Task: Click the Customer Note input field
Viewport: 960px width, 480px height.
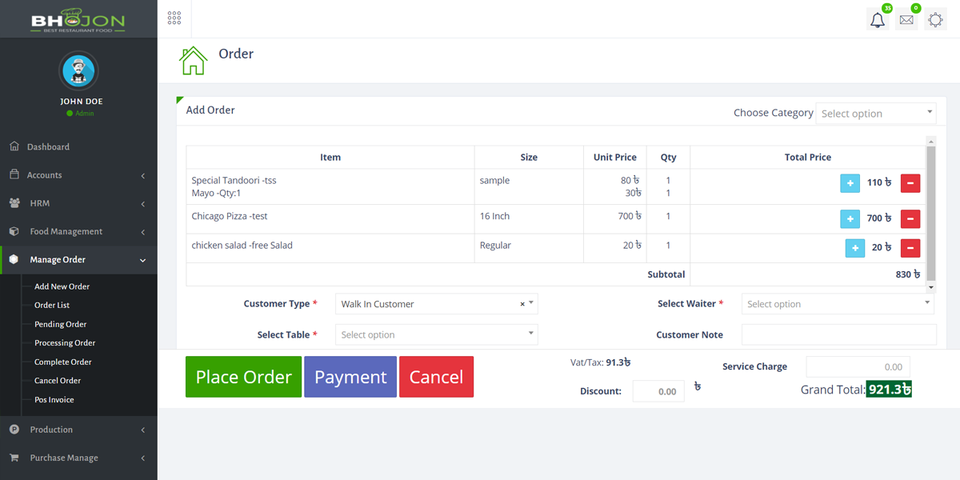Action: pyautogui.click(x=839, y=335)
